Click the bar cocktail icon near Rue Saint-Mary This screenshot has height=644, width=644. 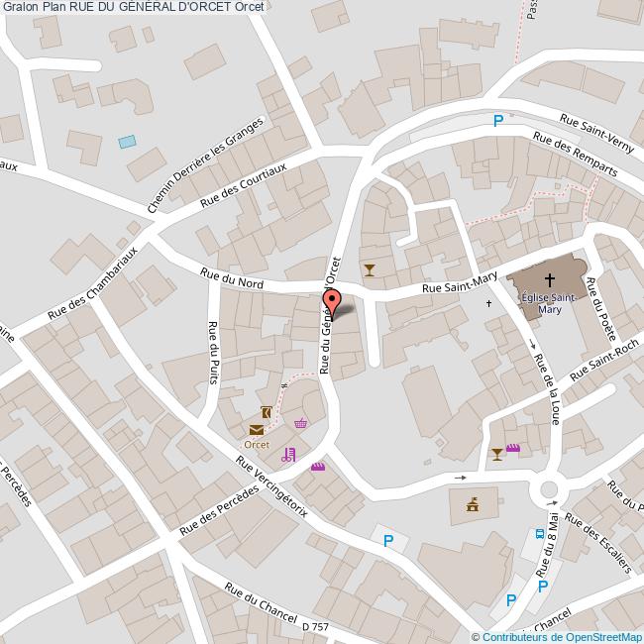370,268
